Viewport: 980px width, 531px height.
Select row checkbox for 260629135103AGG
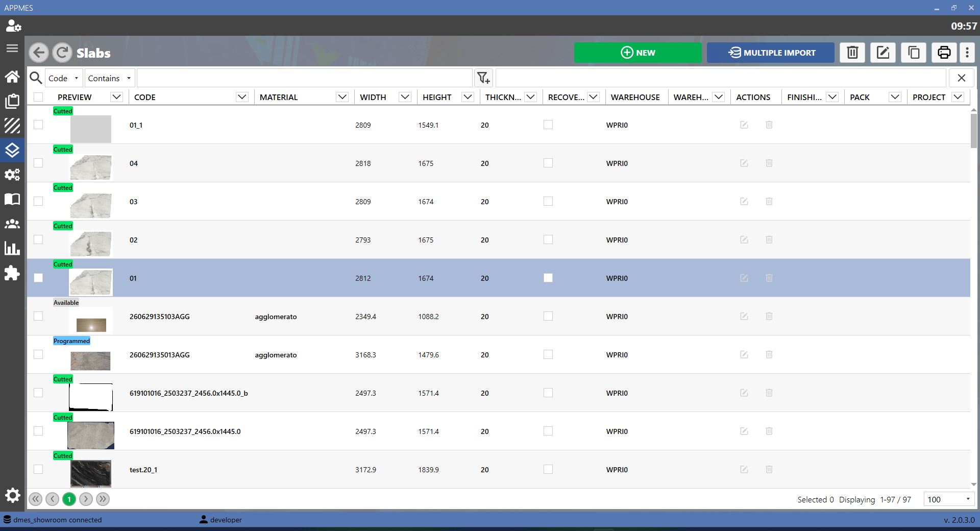[x=38, y=316]
